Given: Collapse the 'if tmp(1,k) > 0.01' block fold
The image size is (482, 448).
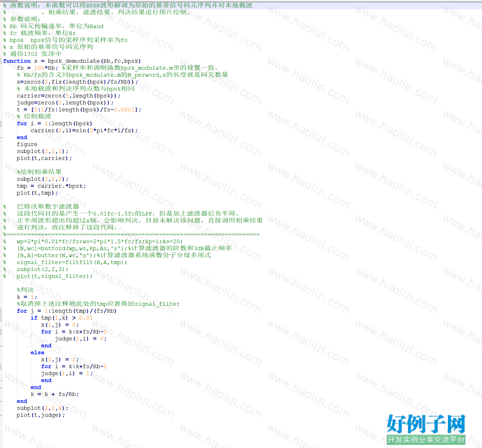Looking at the screenshot, I should click(1, 318).
